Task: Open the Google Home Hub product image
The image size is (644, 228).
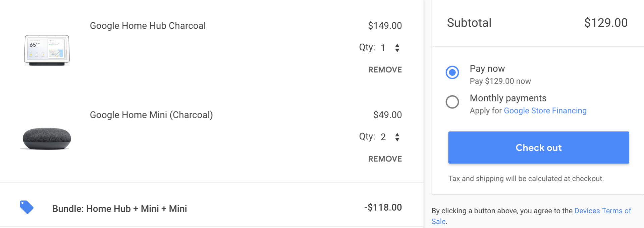Action: pos(47,50)
